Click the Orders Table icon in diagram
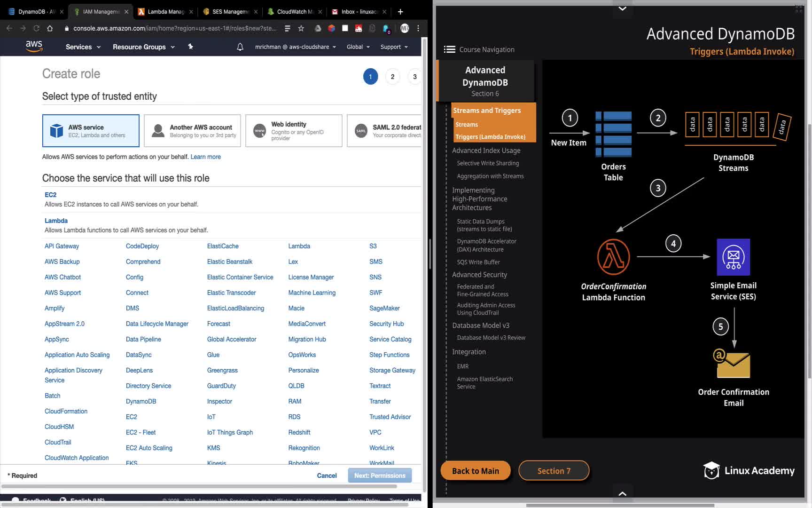Screen dimensions: 812x508 [613, 134]
